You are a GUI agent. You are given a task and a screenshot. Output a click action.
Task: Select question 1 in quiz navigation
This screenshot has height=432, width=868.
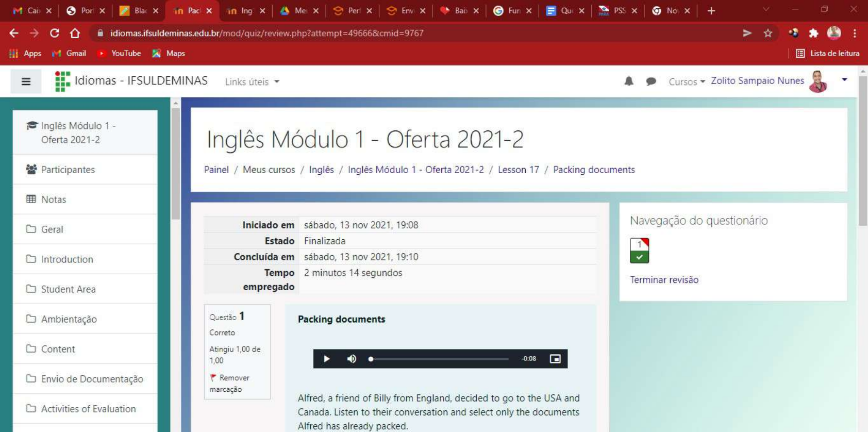click(639, 251)
